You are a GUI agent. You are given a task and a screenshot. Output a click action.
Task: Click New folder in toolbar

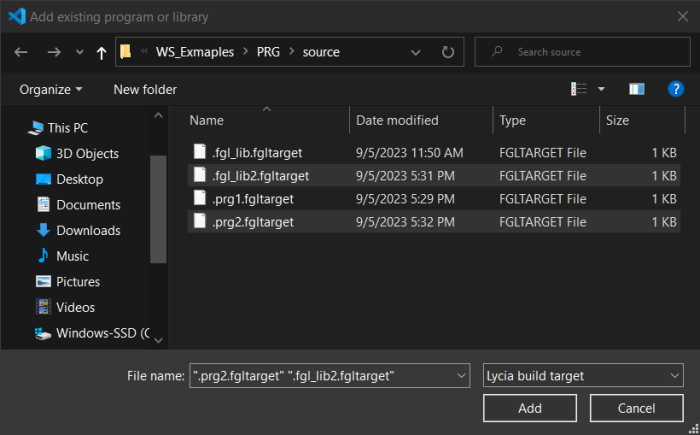(x=145, y=89)
